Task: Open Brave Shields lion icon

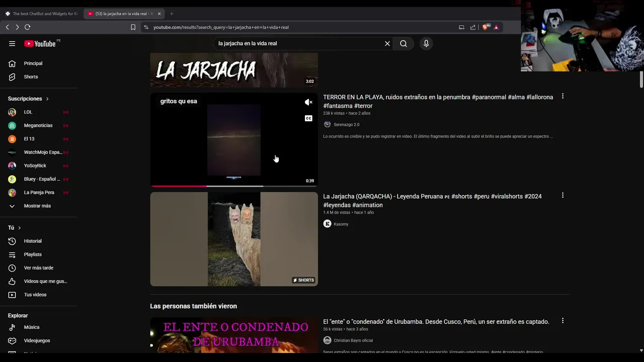Action: pos(485,27)
